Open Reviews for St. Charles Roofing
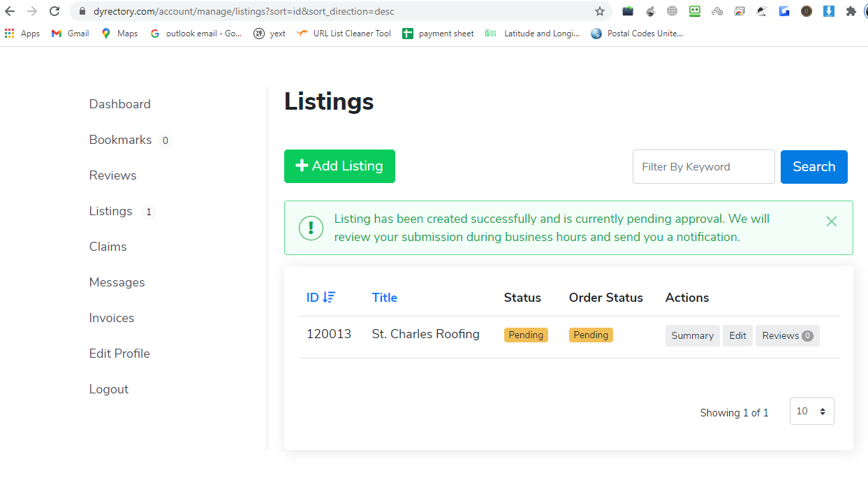Image resolution: width=868 pixels, height=480 pixels. pyautogui.click(x=787, y=335)
